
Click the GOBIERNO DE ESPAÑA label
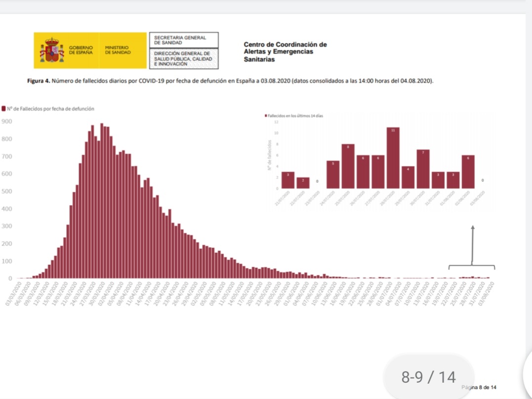tap(81, 50)
